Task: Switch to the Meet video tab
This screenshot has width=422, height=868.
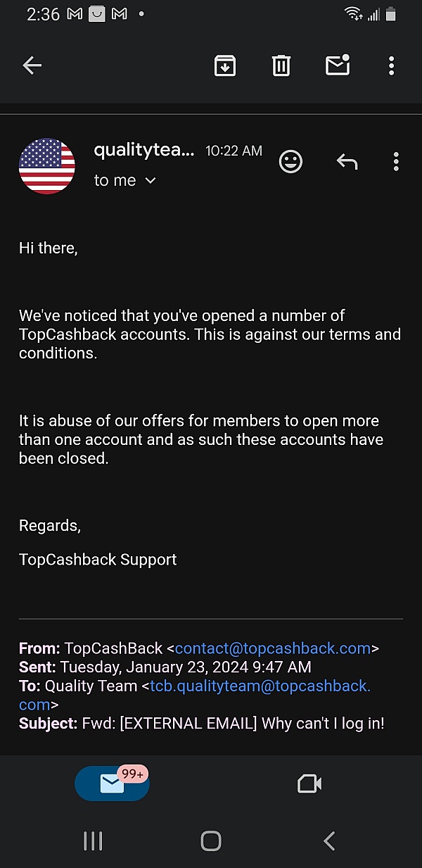Action: click(x=309, y=784)
